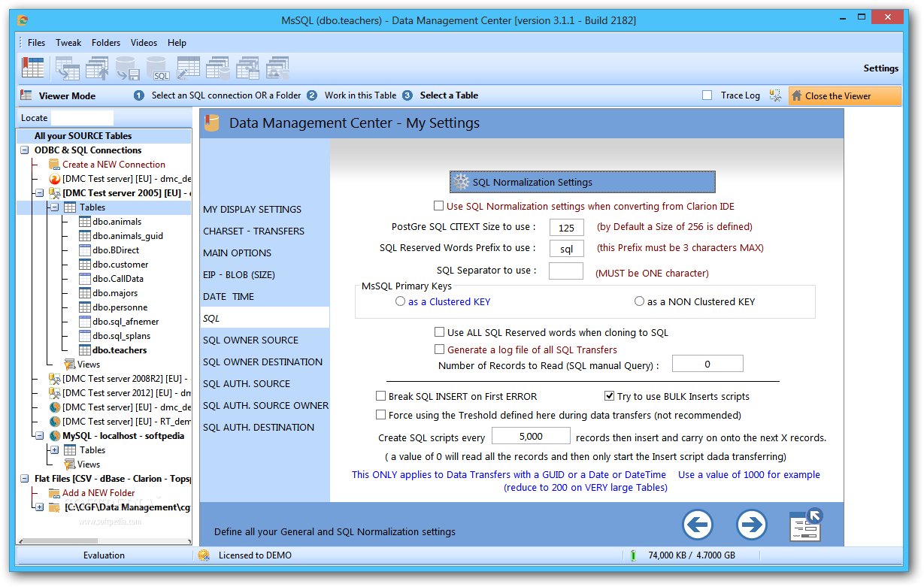Viewport: 924px width, 587px height.
Task: Select 'as a Clustered KEY' radio button
Action: tap(400, 301)
